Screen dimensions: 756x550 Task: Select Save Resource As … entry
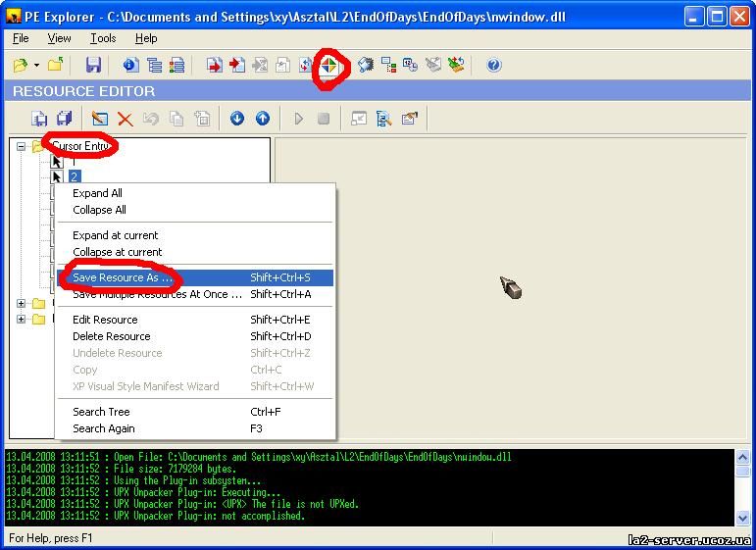195,277
